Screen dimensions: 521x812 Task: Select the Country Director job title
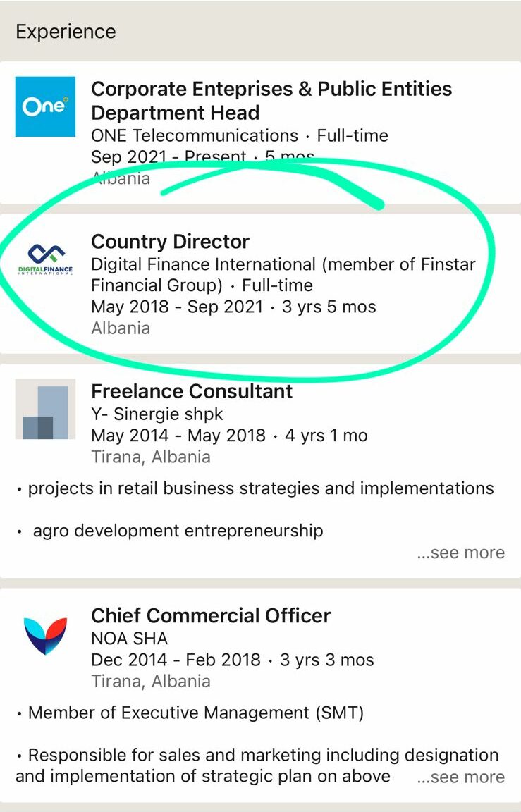(x=170, y=242)
